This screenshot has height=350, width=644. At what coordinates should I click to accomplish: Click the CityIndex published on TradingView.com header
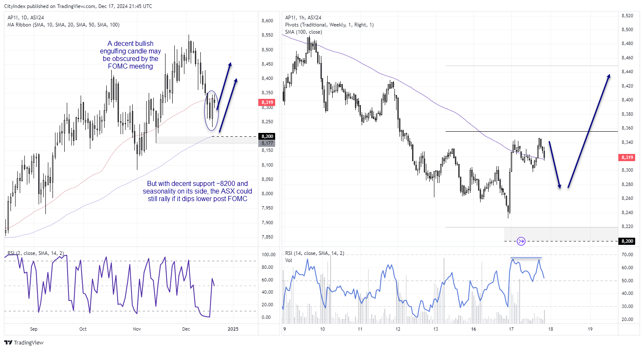pyautogui.click(x=78, y=6)
